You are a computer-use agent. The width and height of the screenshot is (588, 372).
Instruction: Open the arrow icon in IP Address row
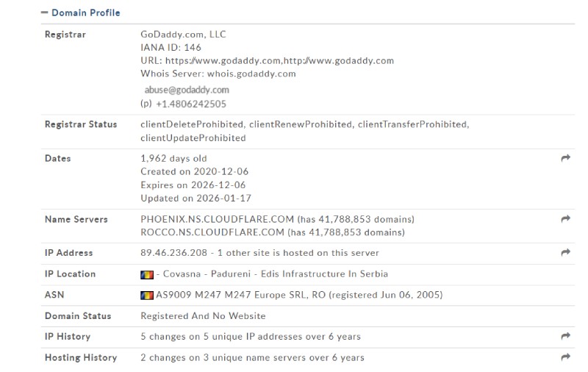click(x=565, y=253)
